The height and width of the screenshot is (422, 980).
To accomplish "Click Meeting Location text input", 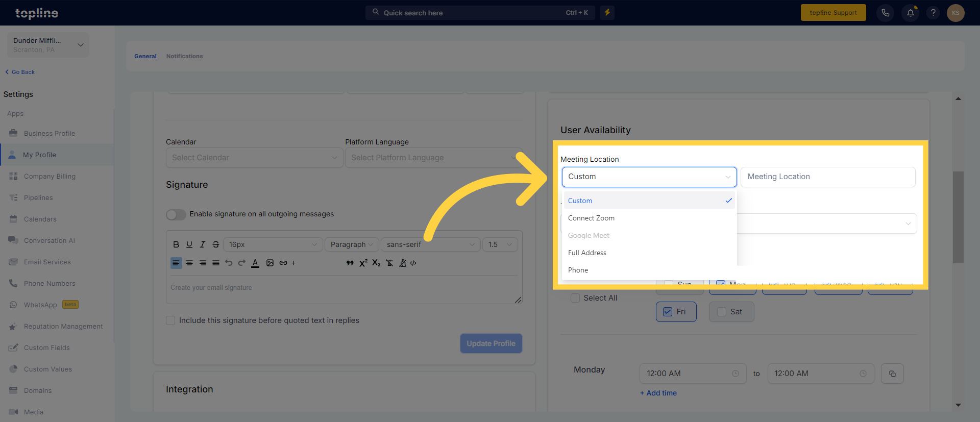I will pos(828,177).
